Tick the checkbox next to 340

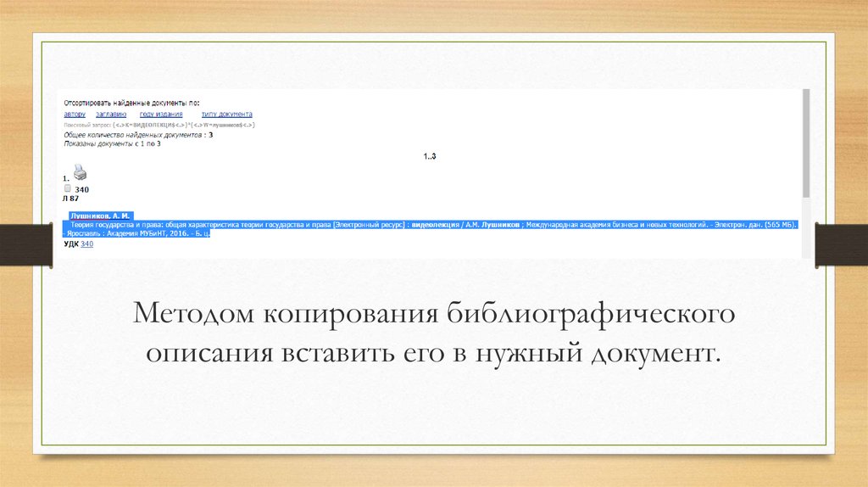(x=67, y=188)
